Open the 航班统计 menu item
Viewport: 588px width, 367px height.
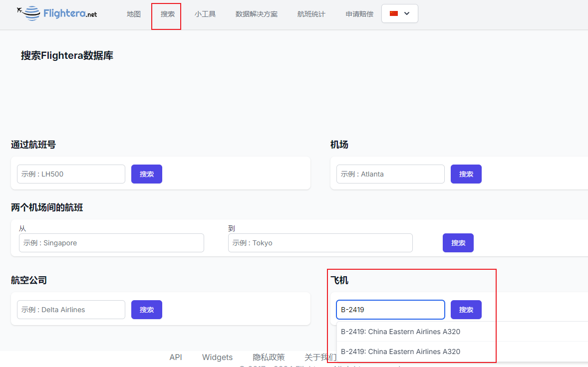[311, 14]
